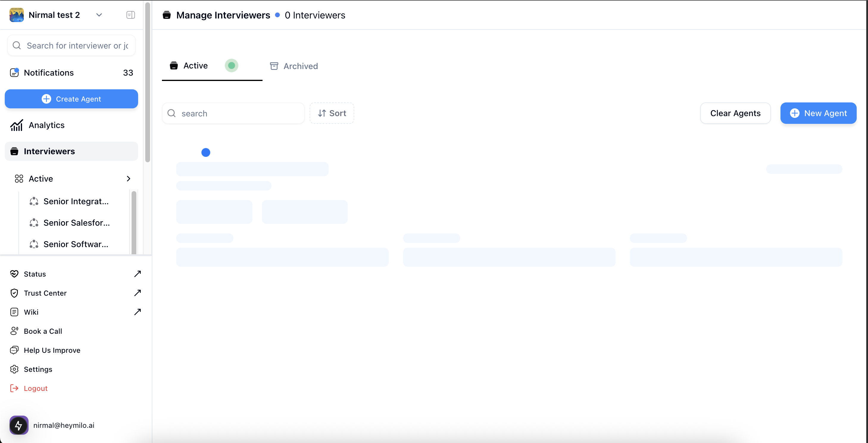Viewport: 868px width, 443px height.
Task: Click Book a Call
Action: (43, 331)
